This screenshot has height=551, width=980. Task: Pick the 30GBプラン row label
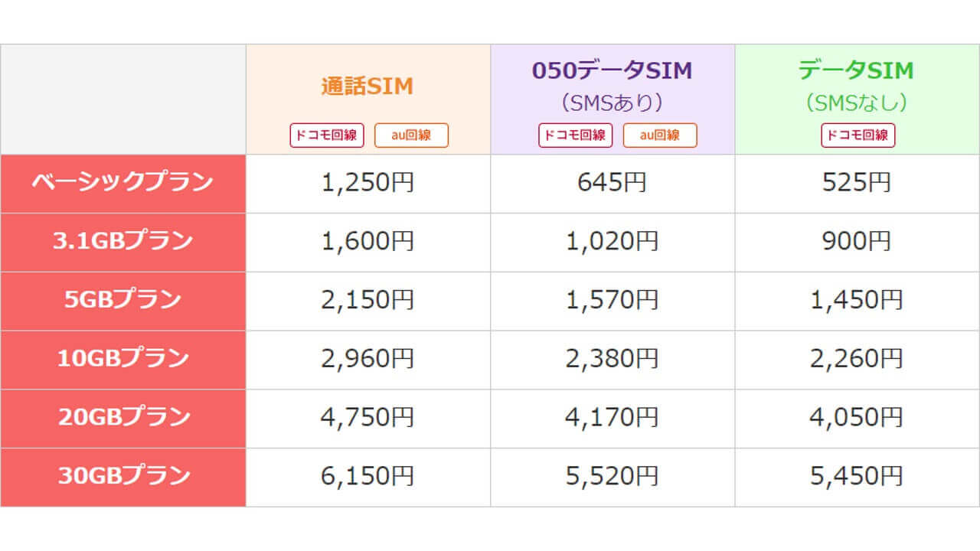point(122,477)
